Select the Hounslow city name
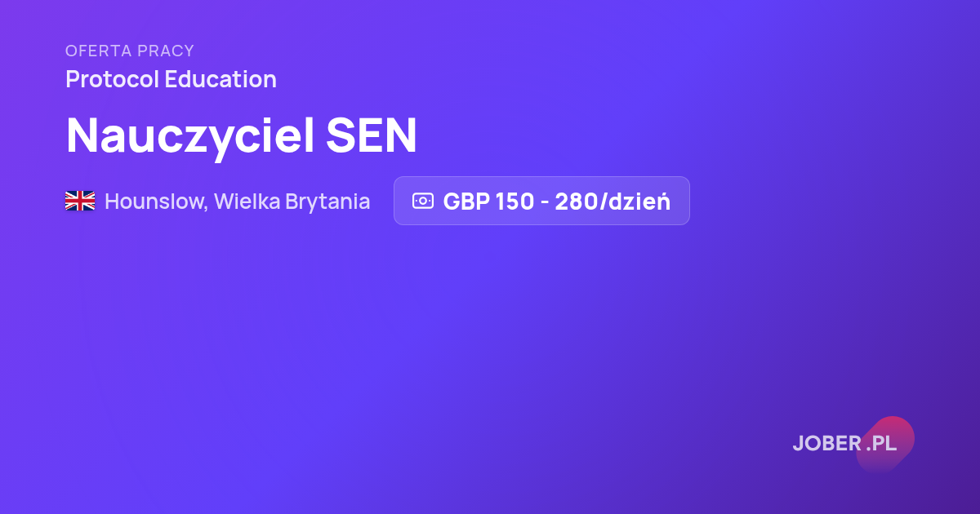Screen dimensions: 980x514 156,202
